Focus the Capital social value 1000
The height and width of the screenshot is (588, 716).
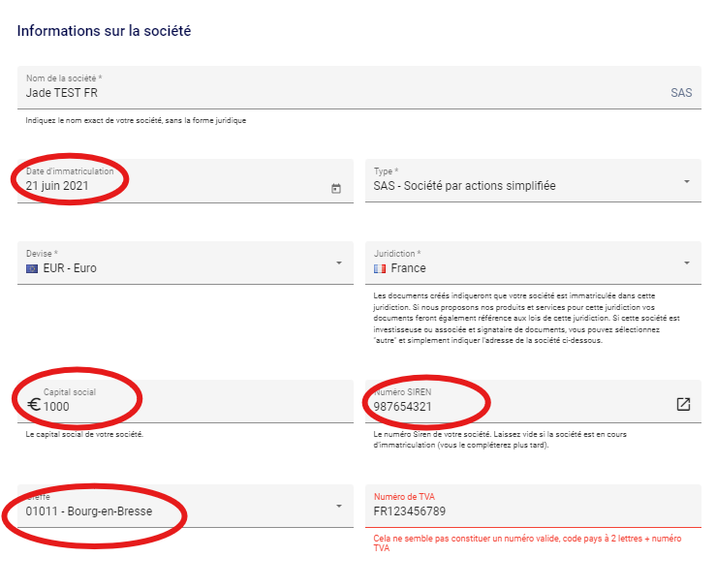coord(56,407)
